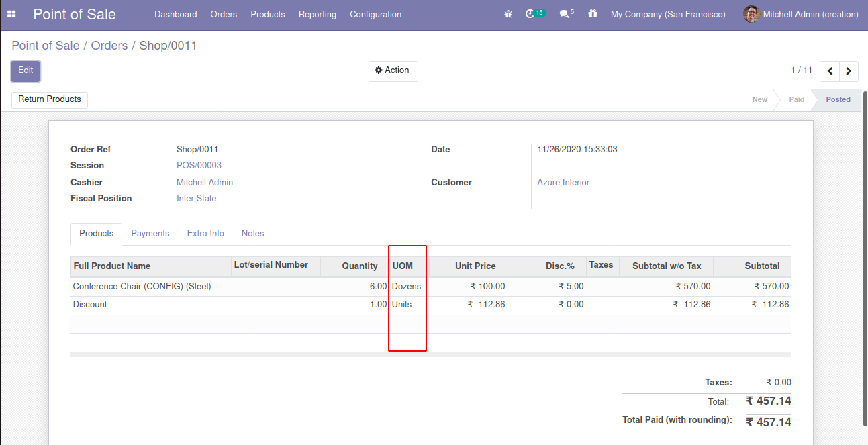The height and width of the screenshot is (445, 868).
Task: Go to previous order record
Action: coord(830,71)
